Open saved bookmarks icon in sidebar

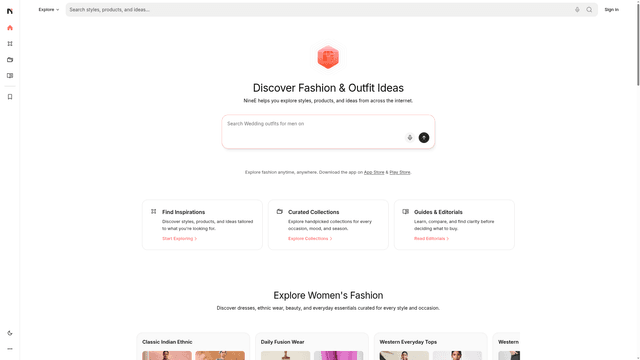[10, 97]
